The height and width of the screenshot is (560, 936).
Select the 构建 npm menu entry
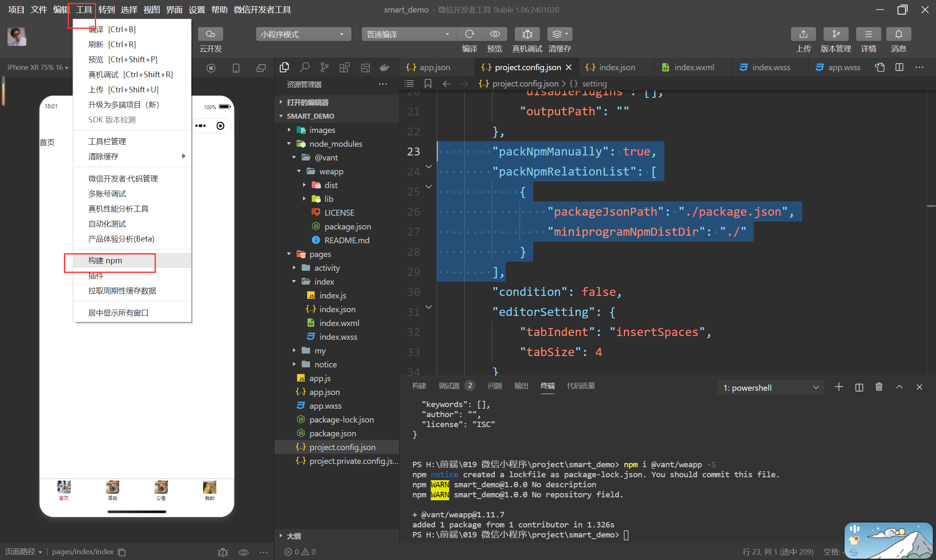coord(105,260)
